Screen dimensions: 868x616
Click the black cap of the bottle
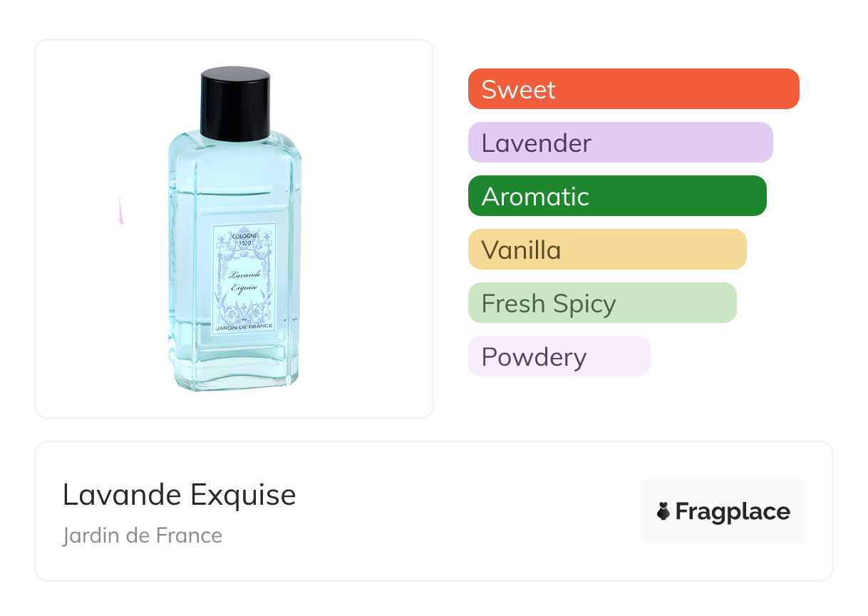[x=235, y=103]
